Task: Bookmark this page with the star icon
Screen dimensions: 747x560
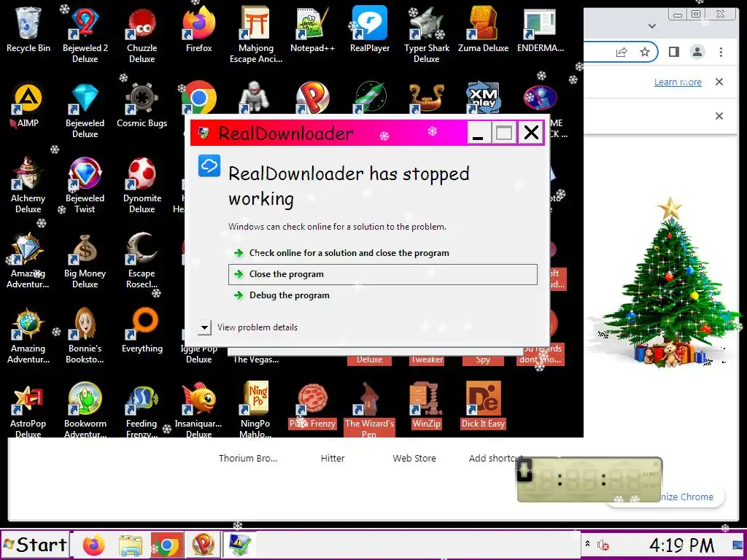Action: (x=645, y=52)
